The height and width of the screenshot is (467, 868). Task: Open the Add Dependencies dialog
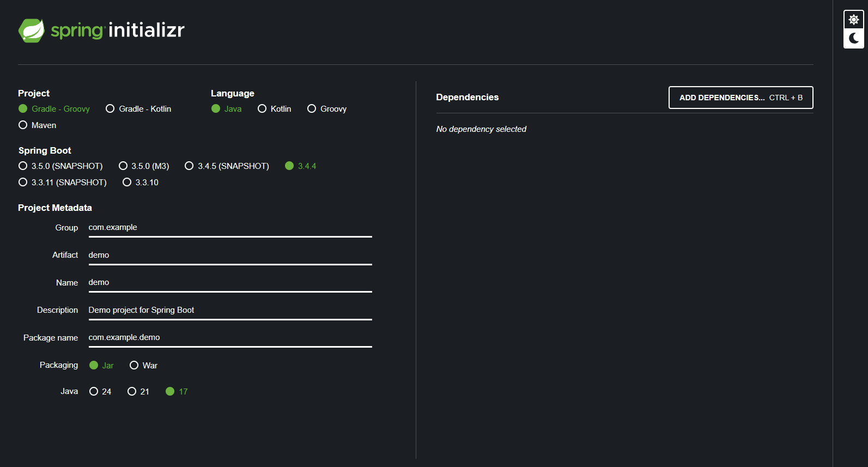[x=741, y=98]
